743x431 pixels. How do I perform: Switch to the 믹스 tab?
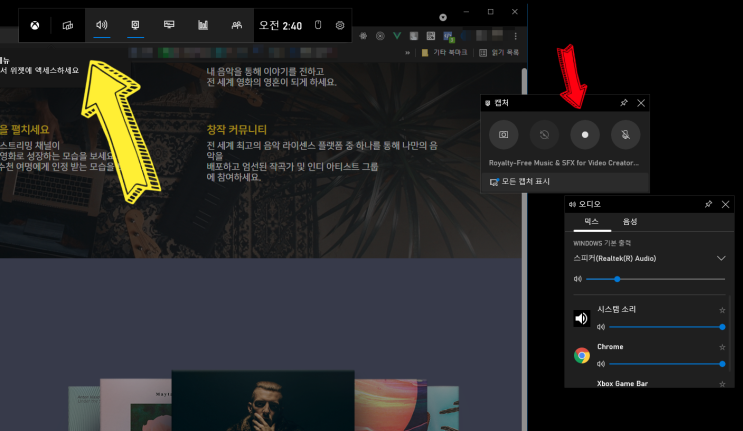(x=591, y=222)
